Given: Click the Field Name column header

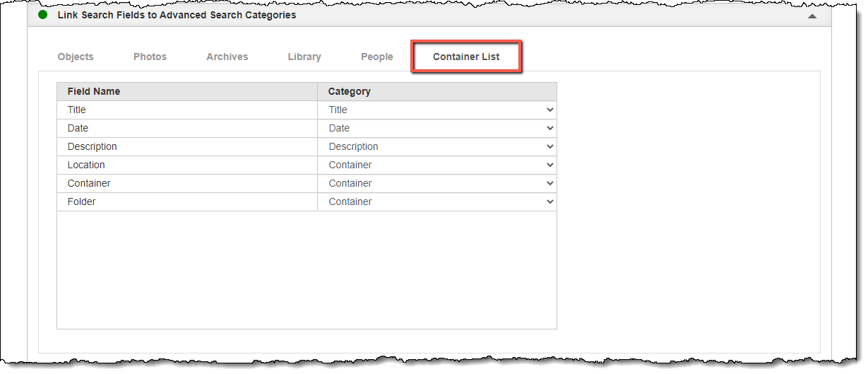Looking at the screenshot, I should coord(94,91).
